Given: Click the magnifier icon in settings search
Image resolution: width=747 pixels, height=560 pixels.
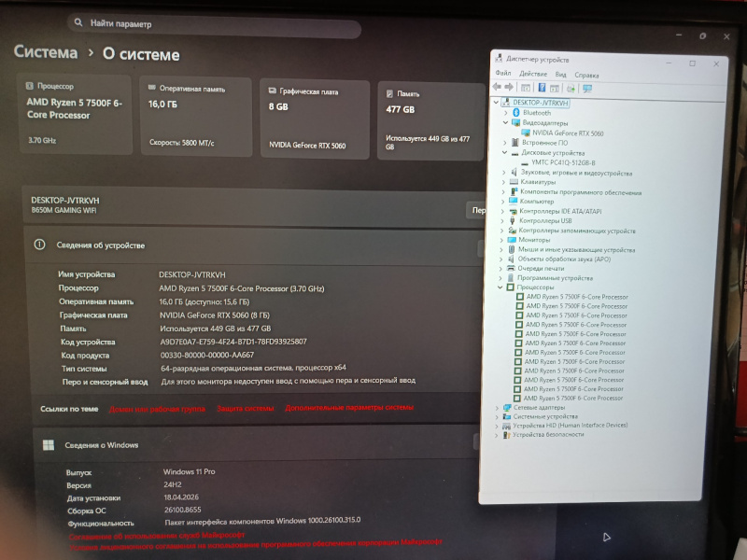Looking at the screenshot, I should pyautogui.click(x=78, y=22).
